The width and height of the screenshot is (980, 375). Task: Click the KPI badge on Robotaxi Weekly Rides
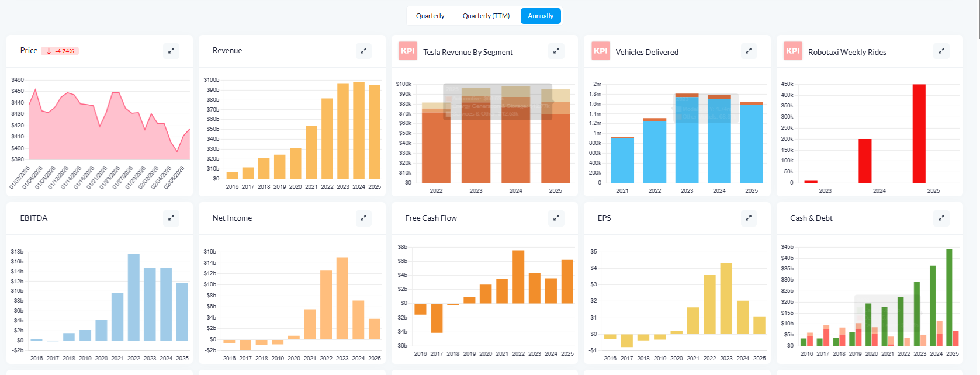793,51
